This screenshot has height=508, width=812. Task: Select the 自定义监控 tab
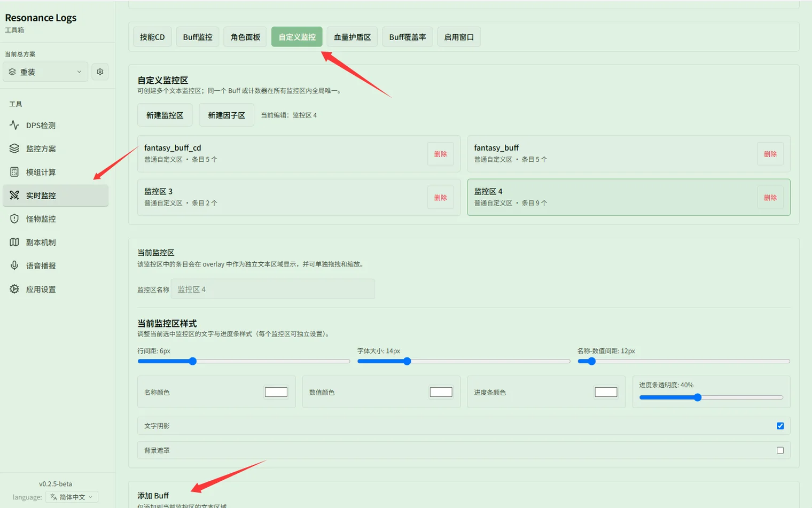tap(297, 37)
